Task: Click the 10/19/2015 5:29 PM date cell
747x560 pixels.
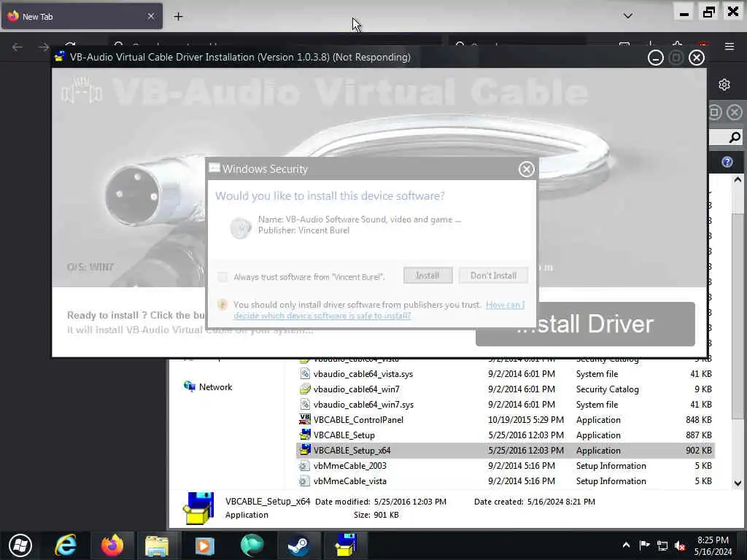Action: 526,419
